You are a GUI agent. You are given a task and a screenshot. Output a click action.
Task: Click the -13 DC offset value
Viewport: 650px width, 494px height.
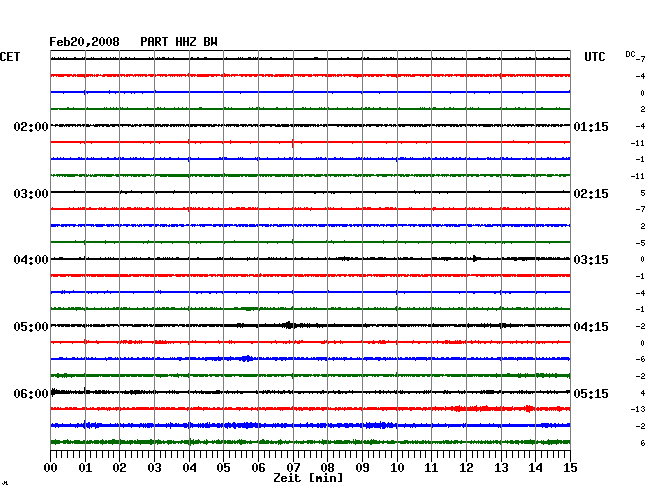(637, 410)
